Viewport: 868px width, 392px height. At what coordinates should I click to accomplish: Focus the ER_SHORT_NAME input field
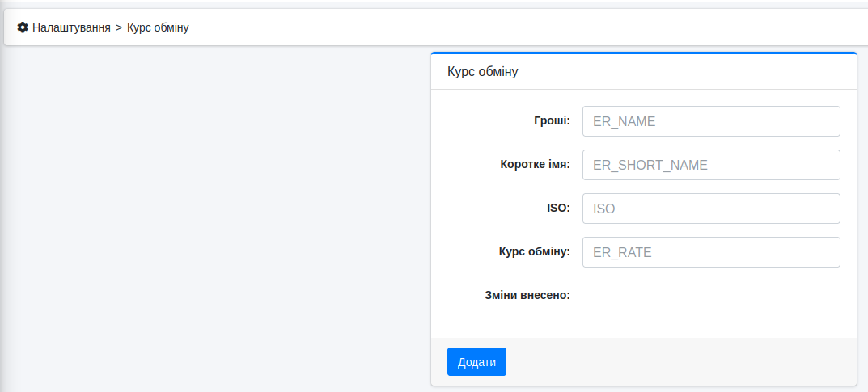coord(711,165)
